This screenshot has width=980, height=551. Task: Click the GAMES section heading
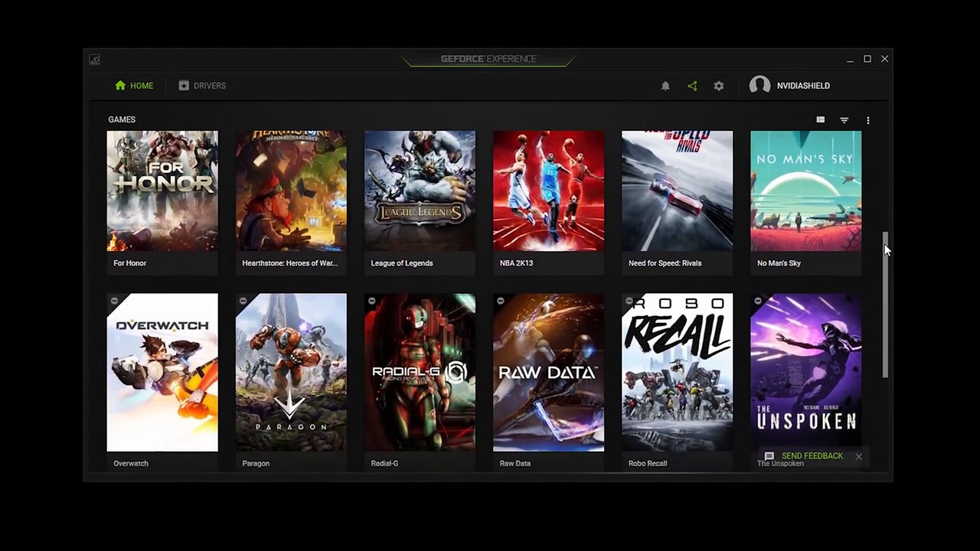tap(122, 120)
